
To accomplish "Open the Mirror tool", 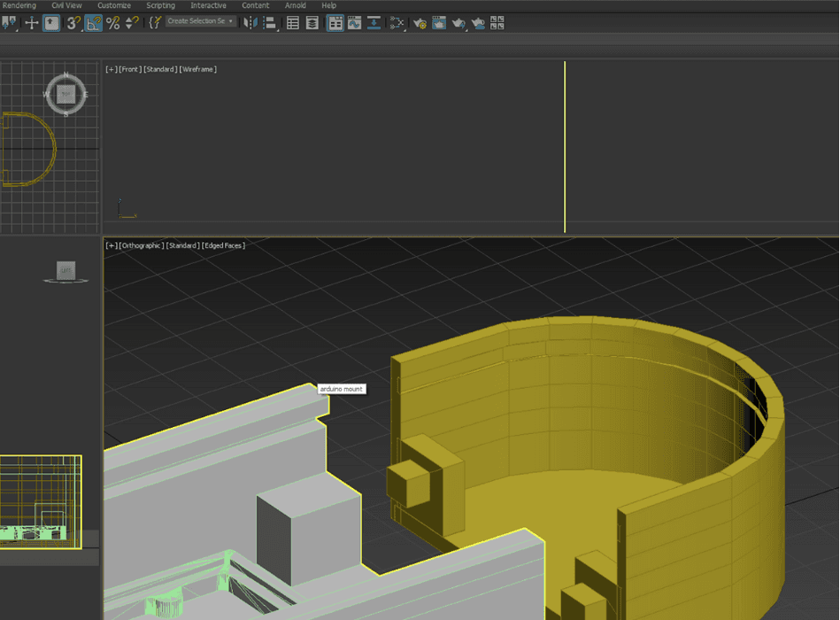I will pos(250,23).
